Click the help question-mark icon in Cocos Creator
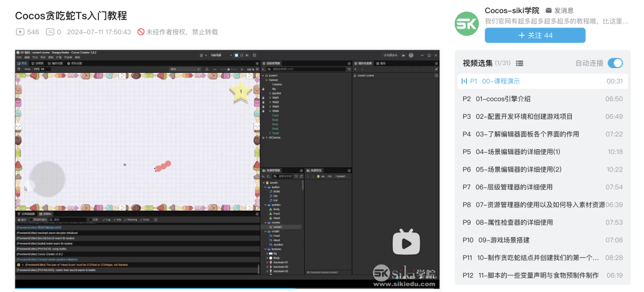644x292 pixels. [x=411, y=55]
